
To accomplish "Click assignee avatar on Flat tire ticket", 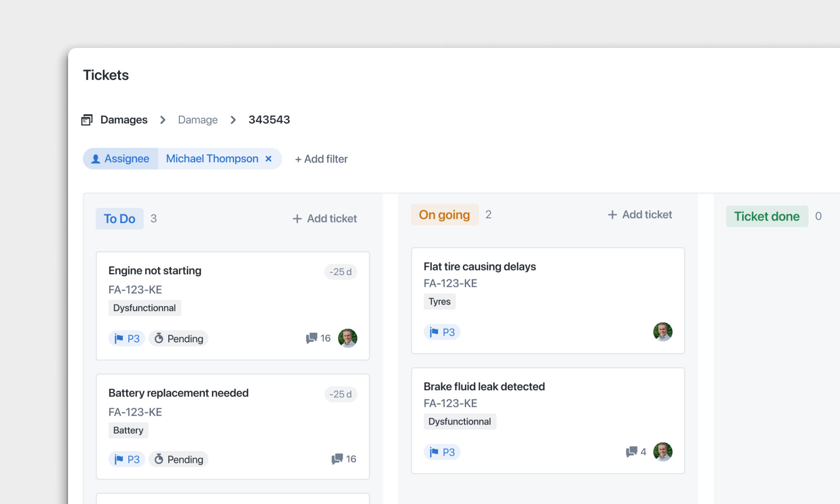I will 663,332.
